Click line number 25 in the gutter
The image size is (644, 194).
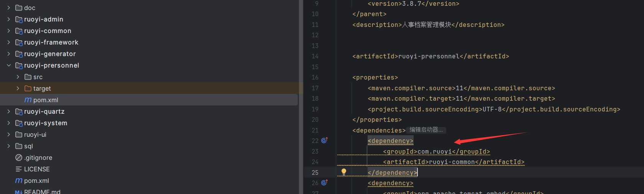point(315,172)
